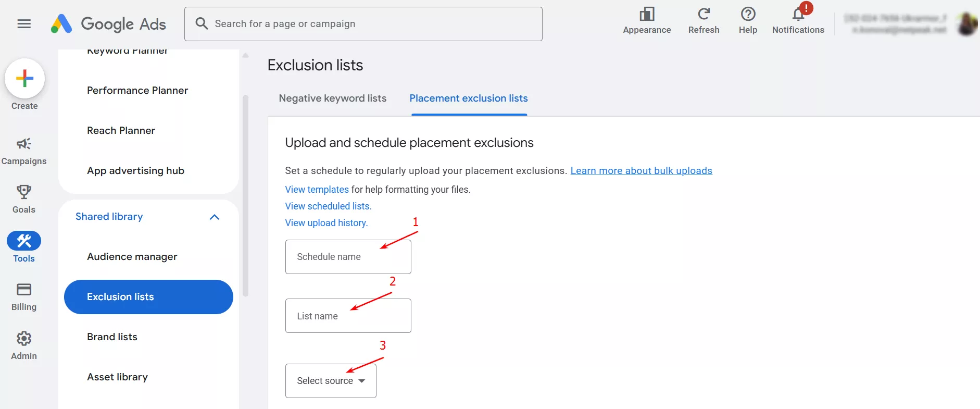The width and height of the screenshot is (980, 409).
Task: Open Learn more about bulk uploads link
Action: 641,171
